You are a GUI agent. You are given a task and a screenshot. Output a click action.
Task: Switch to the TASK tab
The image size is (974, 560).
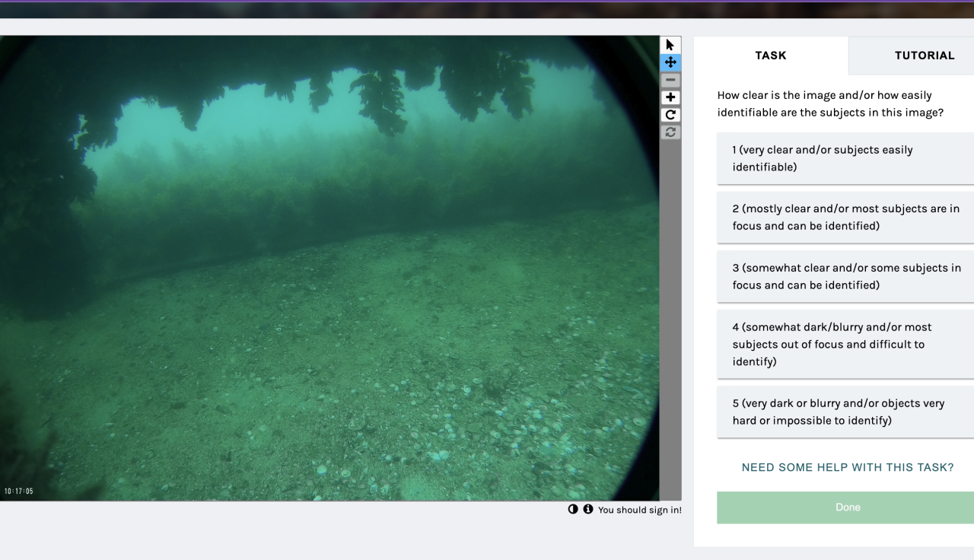pos(771,55)
